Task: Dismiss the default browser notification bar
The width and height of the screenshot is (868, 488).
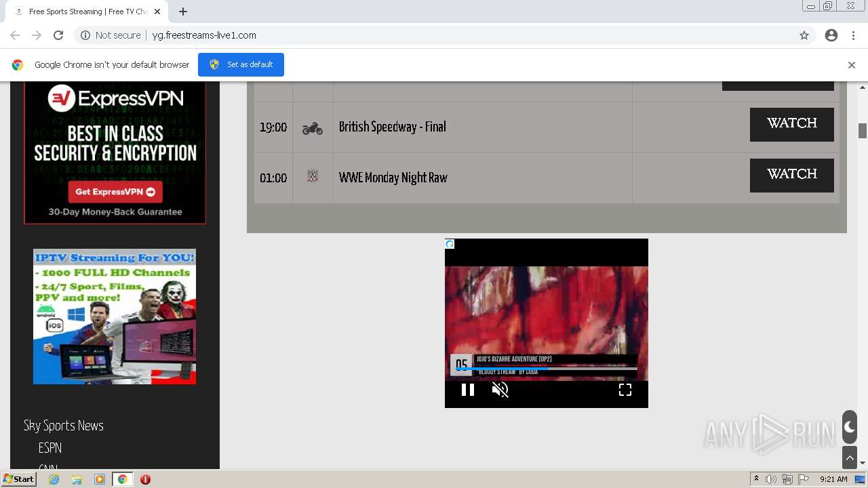Action: (x=852, y=65)
